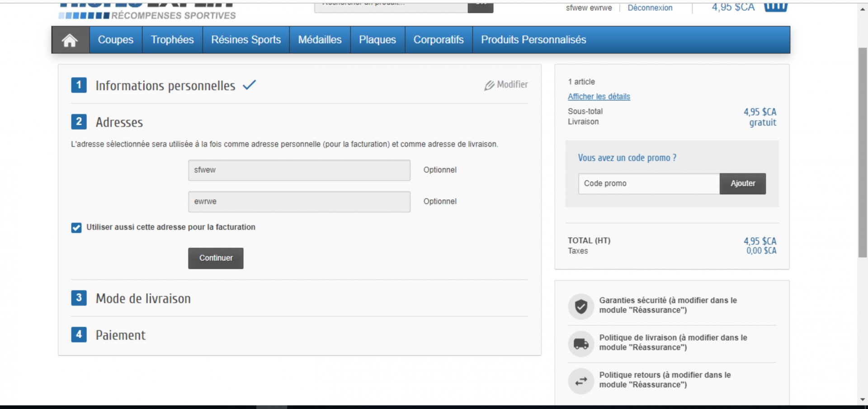Click the security guarantee shield icon

(581, 306)
